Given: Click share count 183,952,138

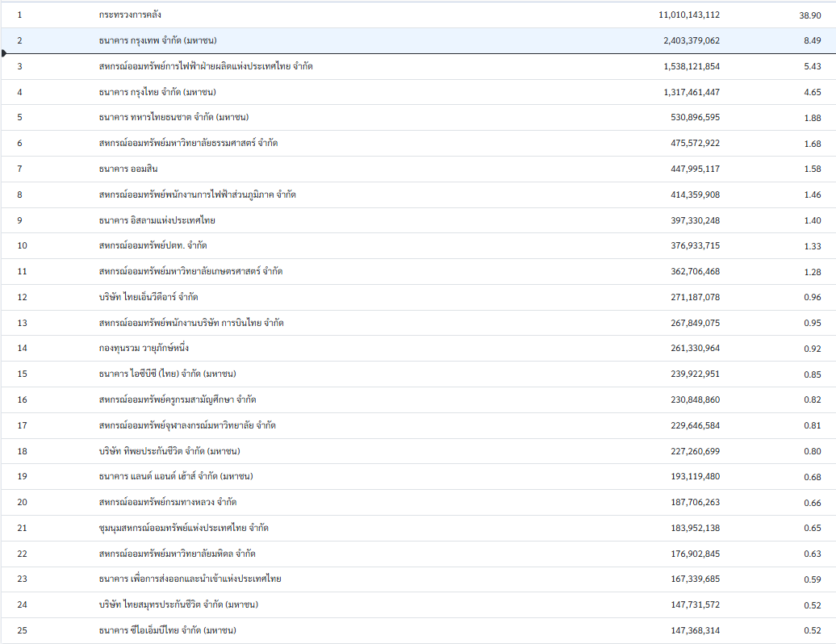Looking at the screenshot, I should pos(696,528).
